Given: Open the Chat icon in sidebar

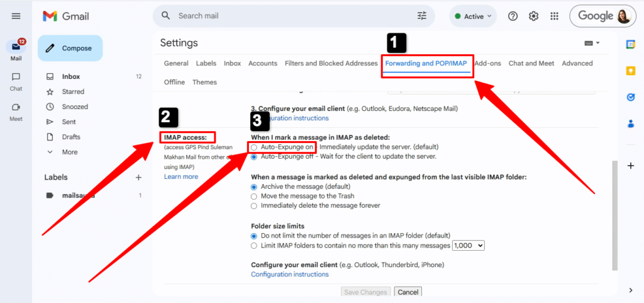Looking at the screenshot, I should click(x=16, y=77).
